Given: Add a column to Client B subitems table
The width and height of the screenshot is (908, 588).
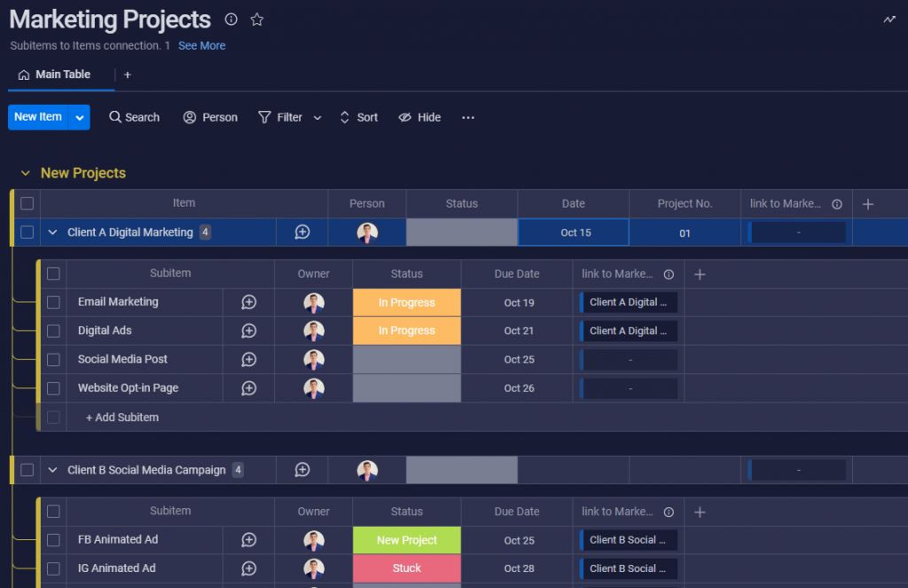Looking at the screenshot, I should 700,512.
